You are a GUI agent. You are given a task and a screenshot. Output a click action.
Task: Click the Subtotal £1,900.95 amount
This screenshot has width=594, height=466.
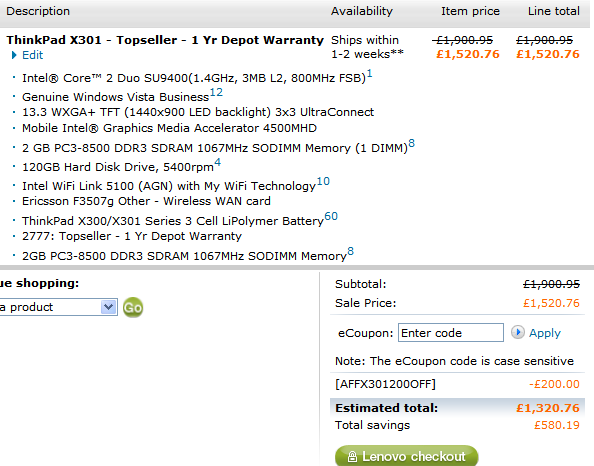(551, 284)
